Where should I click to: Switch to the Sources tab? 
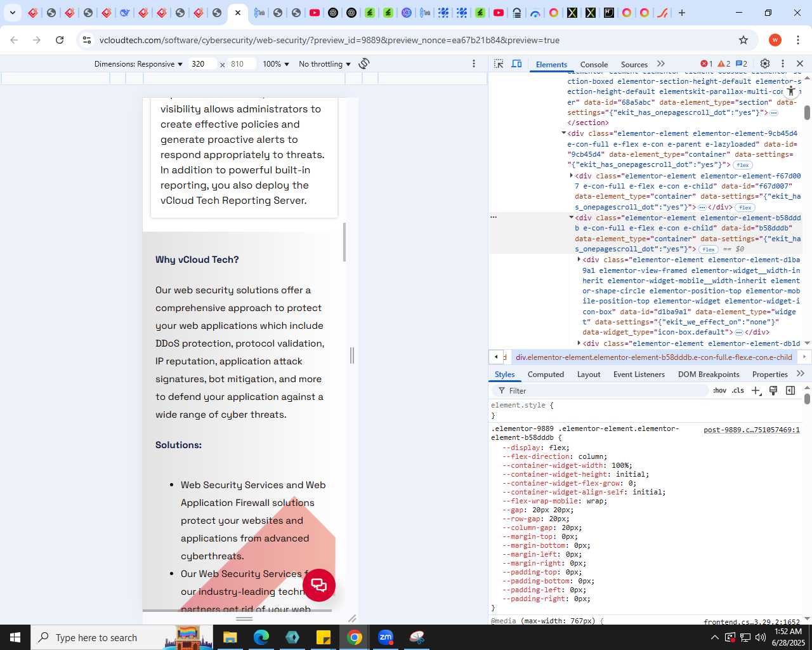(x=634, y=64)
